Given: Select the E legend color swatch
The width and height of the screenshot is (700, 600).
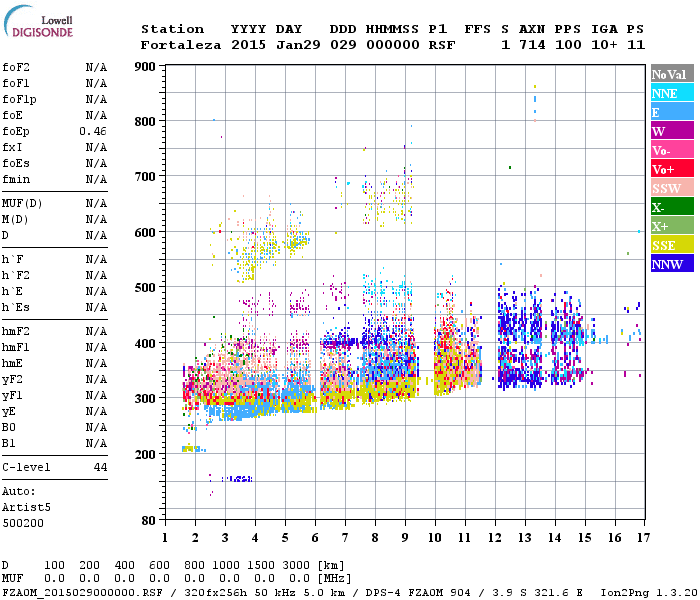Looking at the screenshot, I should coord(672,112).
